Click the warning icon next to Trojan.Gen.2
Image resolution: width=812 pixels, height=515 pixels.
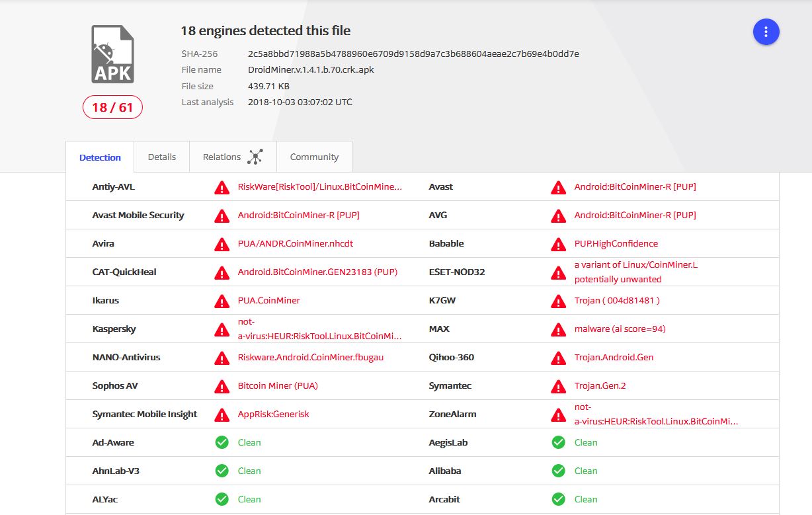point(559,386)
